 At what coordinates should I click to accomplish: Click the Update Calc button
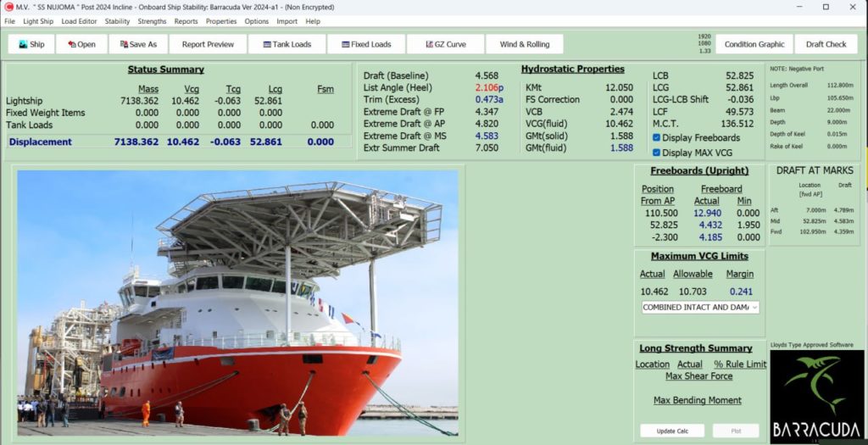(x=672, y=431)
